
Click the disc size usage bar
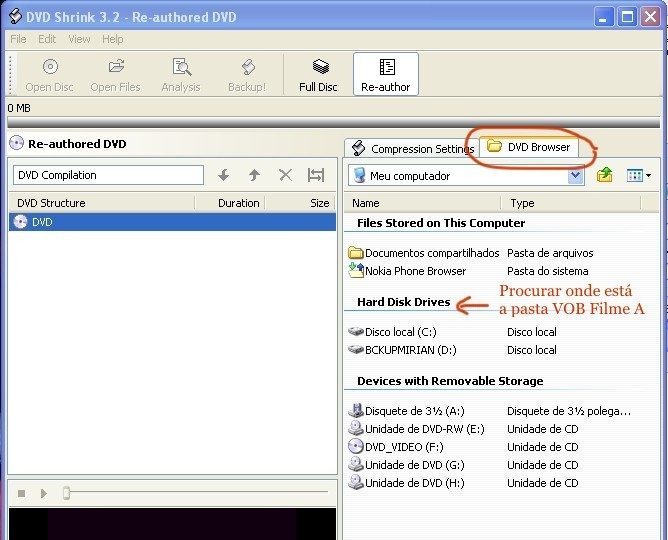(334, 122)
